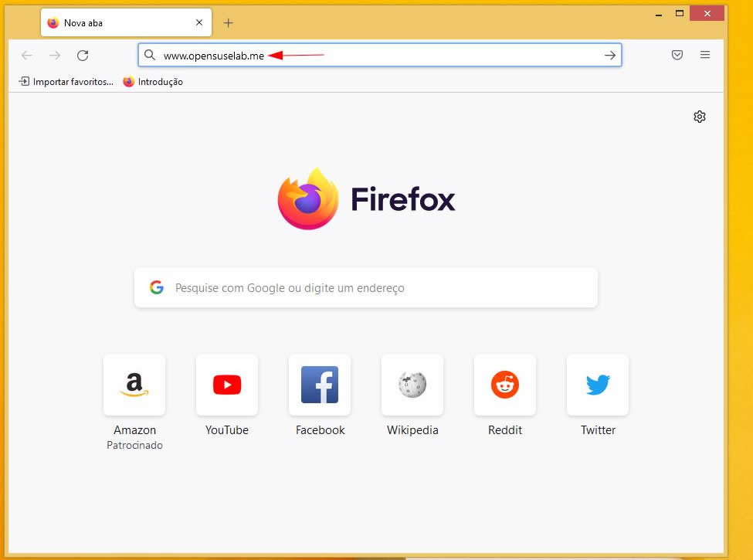Click the Importar favoritos bookmark item
753x560 pixels.
tap(66, 82)
